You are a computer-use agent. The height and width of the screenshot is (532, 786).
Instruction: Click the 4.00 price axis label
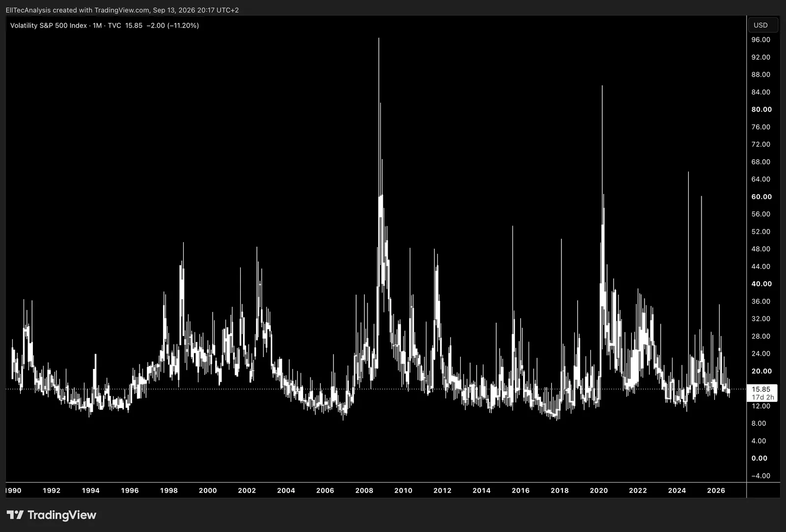pos(758,441)
